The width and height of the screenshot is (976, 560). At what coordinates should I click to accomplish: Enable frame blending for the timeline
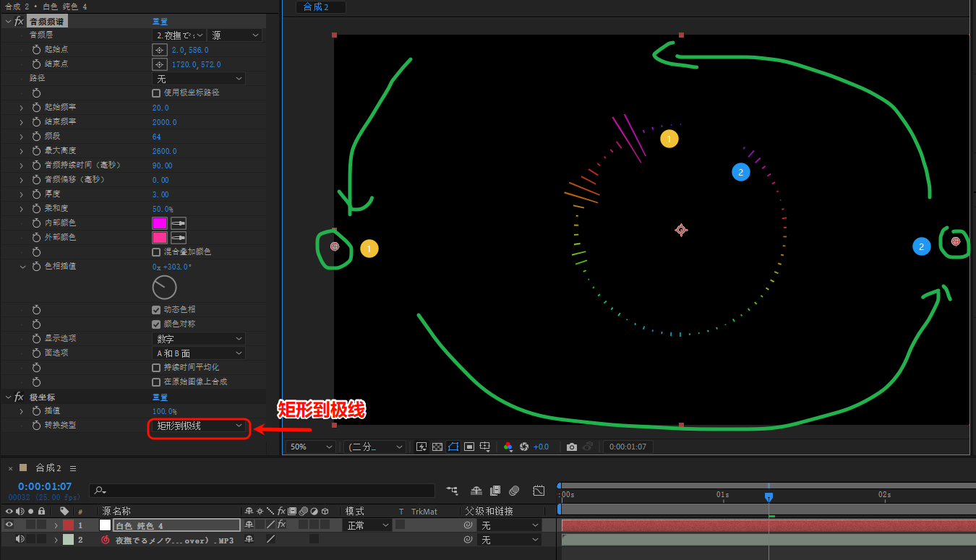pyautogui.click(x=495, y=491)
